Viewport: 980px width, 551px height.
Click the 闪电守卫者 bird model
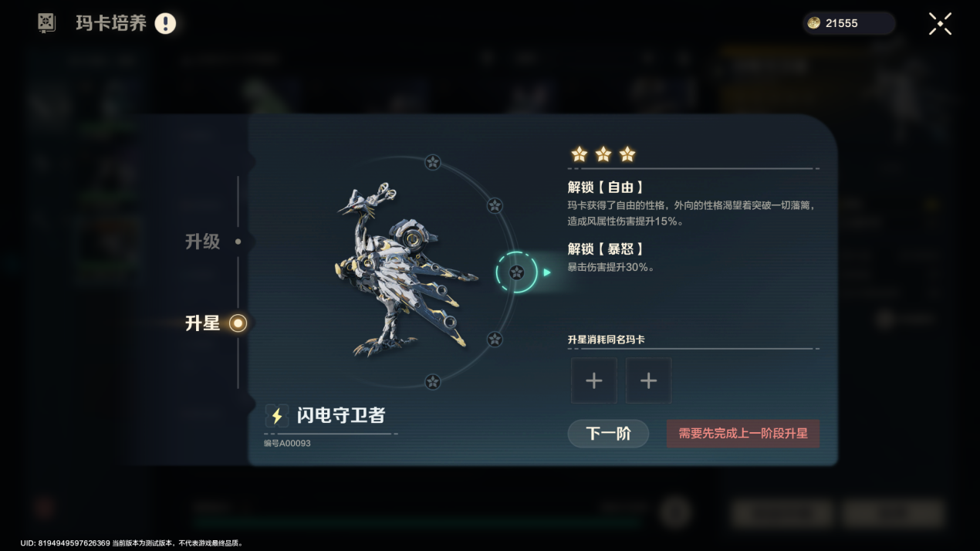[x=401, y=270]
